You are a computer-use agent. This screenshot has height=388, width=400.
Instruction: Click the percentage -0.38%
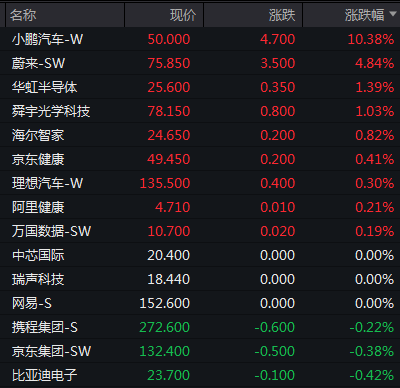(x=372, y=351)
